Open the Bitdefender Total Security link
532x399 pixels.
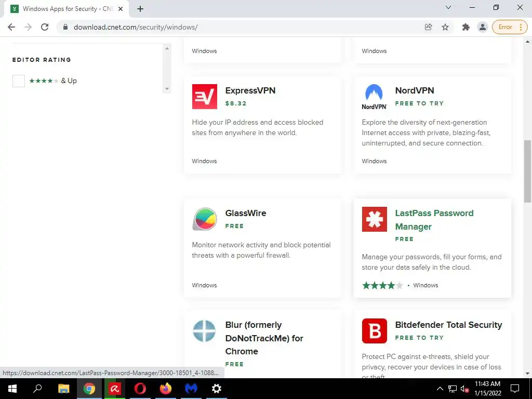click(x=448, y=325)
